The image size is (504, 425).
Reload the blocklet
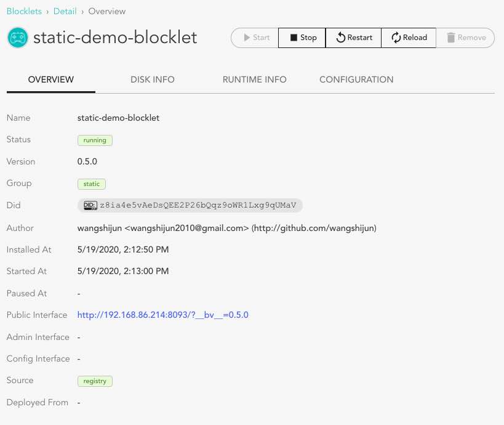coord(409,38)
